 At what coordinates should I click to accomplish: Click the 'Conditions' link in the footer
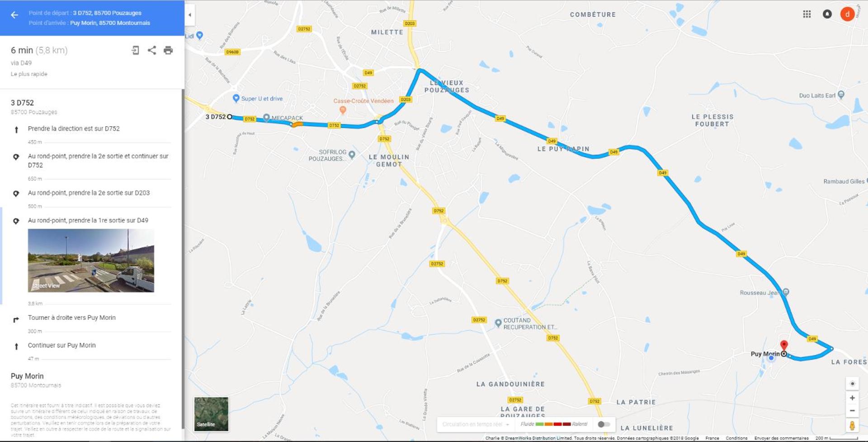(736, 438)
